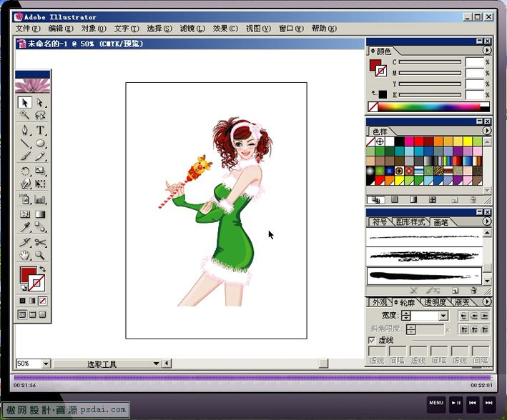The height and width of the screenshot is (420, 507).
Task: Click the swap fill and stroke arrow
Action: tap(42, 269)
